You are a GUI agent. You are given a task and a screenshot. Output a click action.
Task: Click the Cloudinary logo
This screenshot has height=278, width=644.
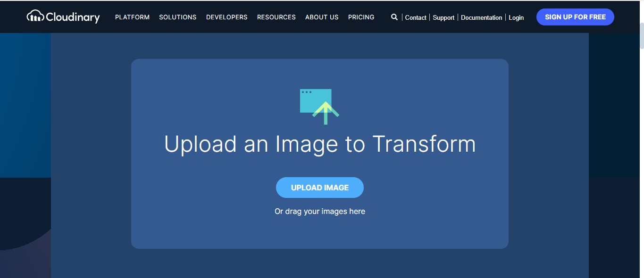[63, 17]
